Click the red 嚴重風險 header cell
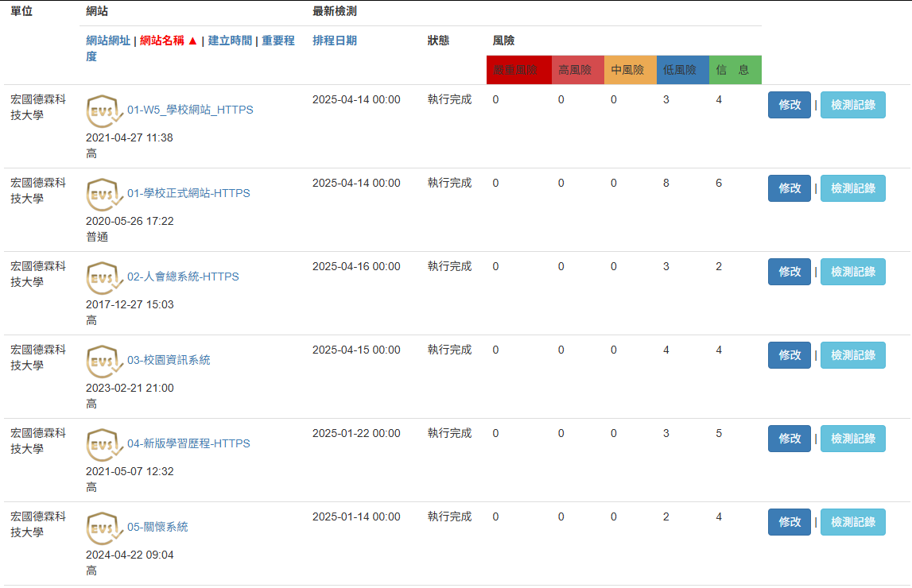This screenshot has width=912, height=588. tap(518, 70)
